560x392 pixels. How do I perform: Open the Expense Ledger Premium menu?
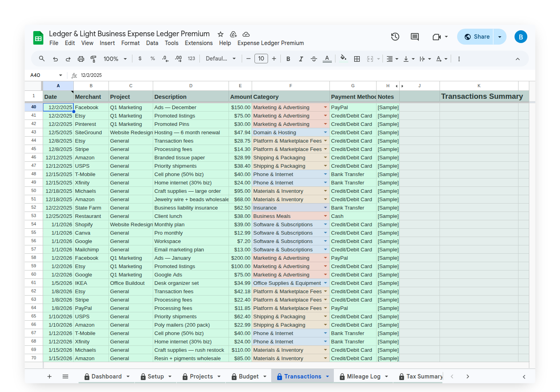coord(270,43)
